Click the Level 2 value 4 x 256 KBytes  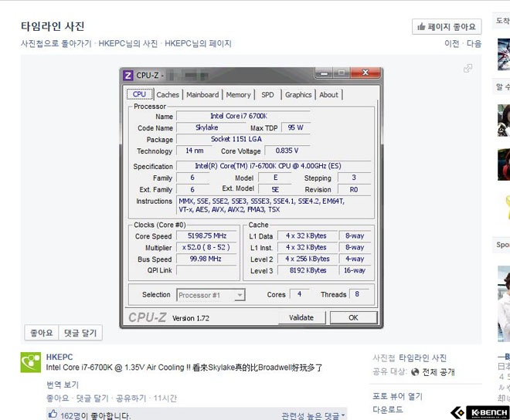coord(308,259)
